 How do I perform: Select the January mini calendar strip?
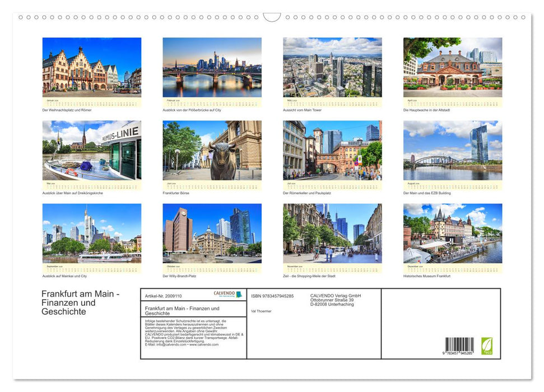click(92, 102)
